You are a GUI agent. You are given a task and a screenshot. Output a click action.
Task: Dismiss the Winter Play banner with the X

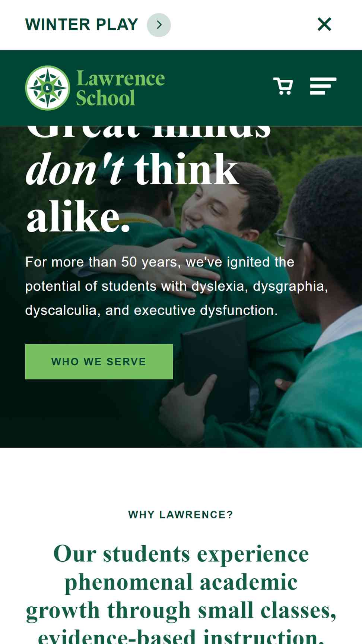point(324,24)
